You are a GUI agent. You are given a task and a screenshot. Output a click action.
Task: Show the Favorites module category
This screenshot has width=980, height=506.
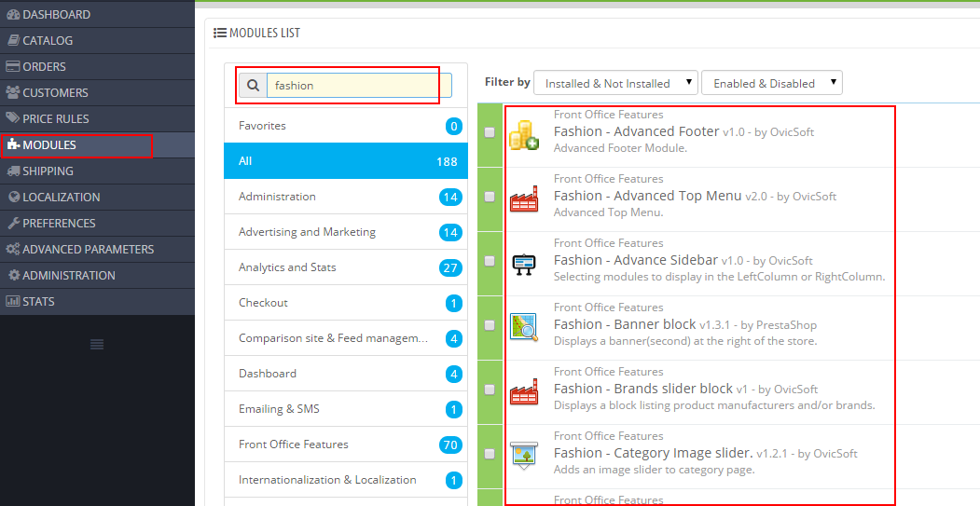coord(346,126)
